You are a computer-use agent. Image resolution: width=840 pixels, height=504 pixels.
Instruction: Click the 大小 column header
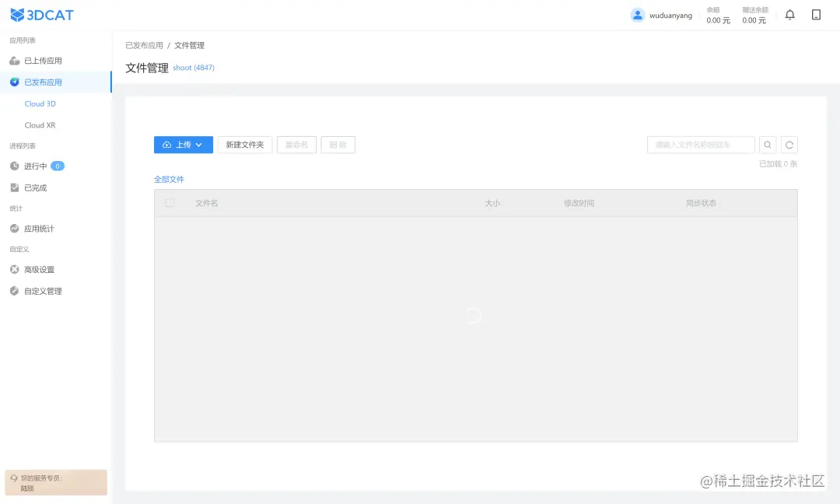point(492,203)
